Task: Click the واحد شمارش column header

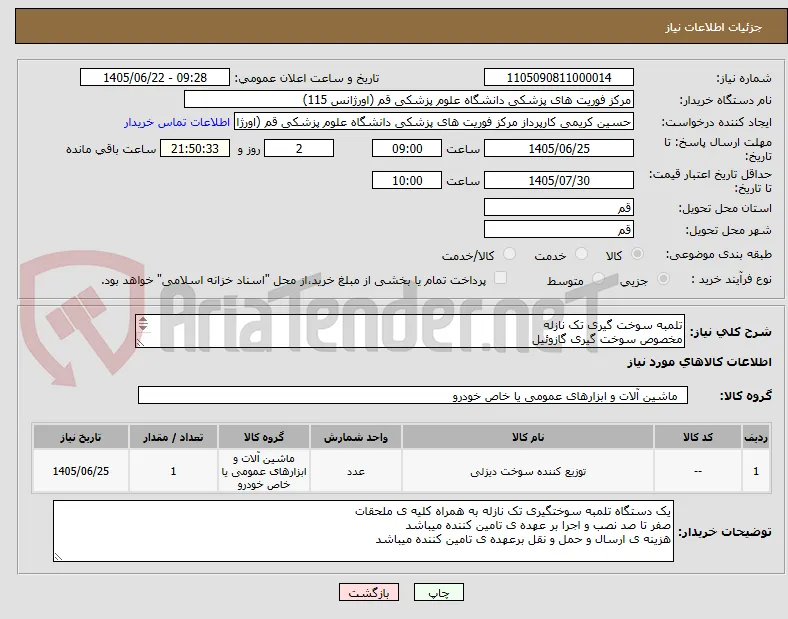Action: coord(356,437)
